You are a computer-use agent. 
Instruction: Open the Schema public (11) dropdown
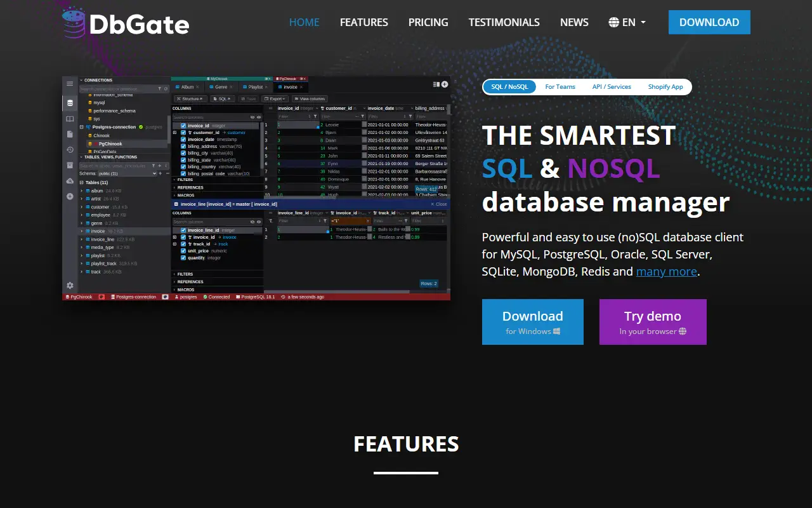click(126, 173)
